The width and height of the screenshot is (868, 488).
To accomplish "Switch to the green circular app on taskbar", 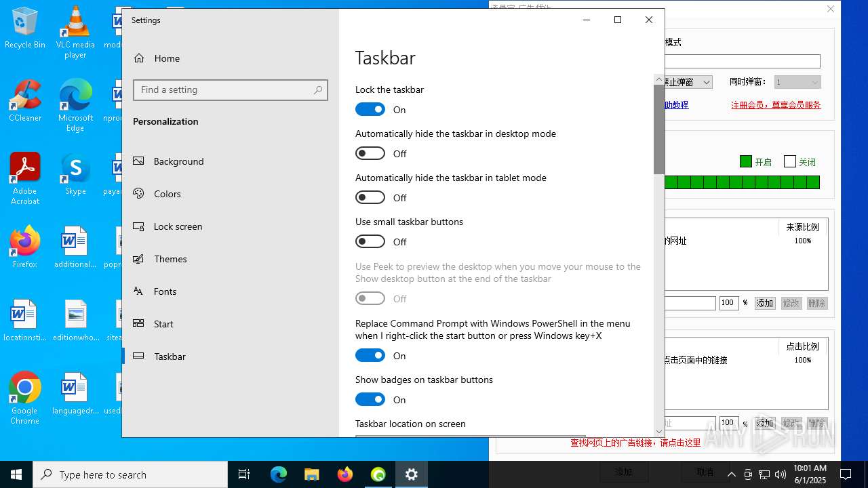I will click(378, 474).
